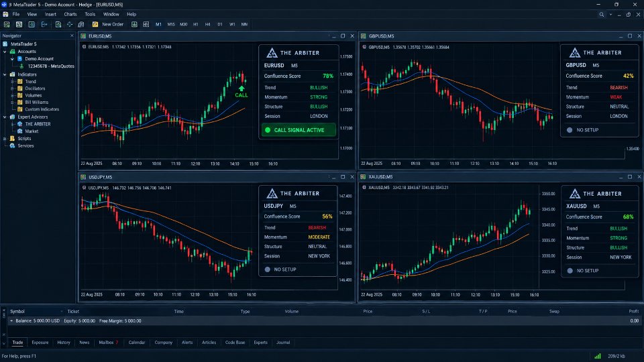This screenshot has height=362, width=644.
Task: Expand the Oscillators folder
Action: coord(12,88)
